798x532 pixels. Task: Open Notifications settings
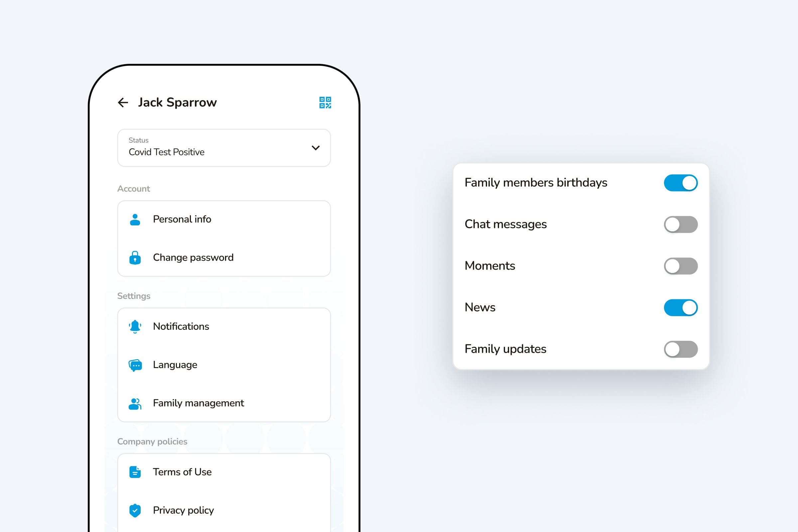pos(224,327)
